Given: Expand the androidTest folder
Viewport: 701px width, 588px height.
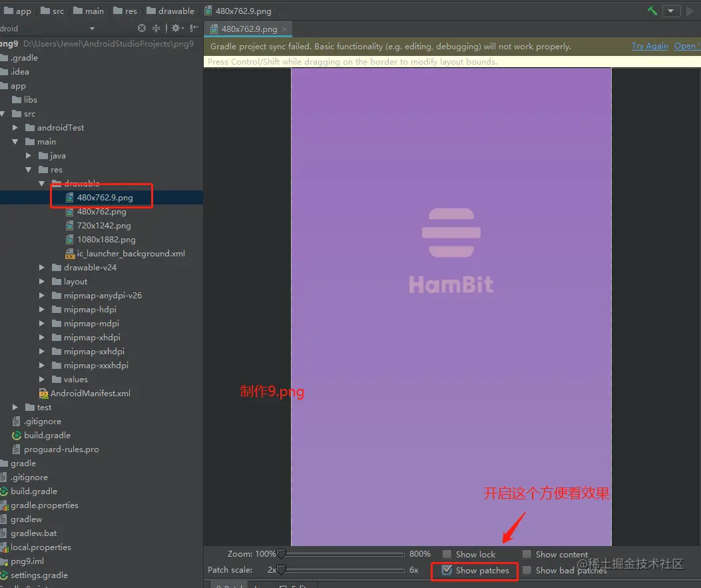Looking at the screenshot, I should coord(15,127).
